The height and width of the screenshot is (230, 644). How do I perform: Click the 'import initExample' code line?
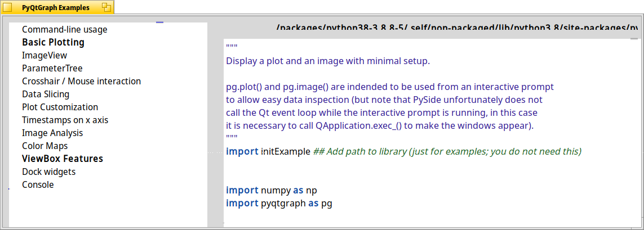[404, 151]
